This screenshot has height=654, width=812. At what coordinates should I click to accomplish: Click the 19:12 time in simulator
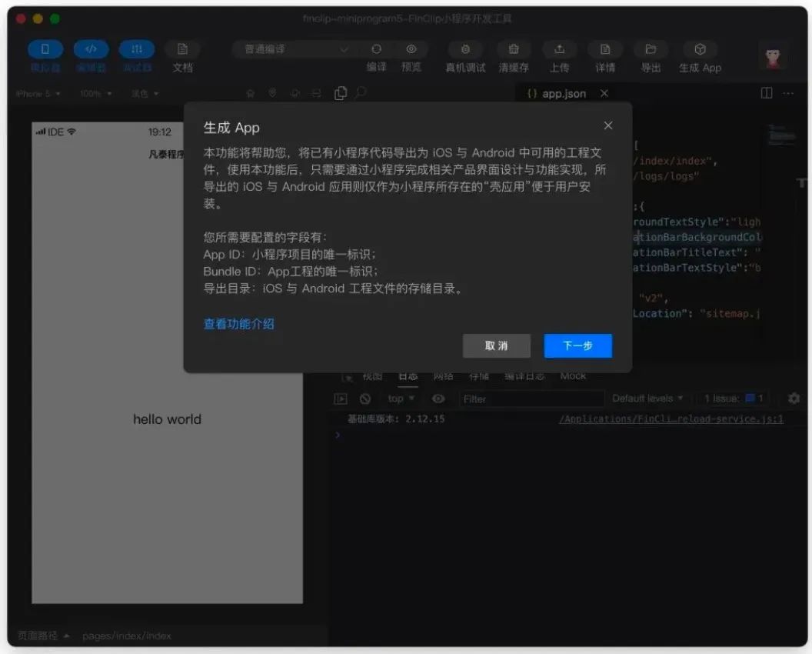(159, 132)
